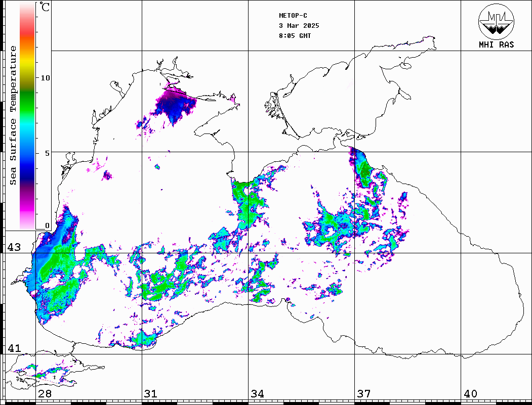Select the MHI RAS caption text
Viewport: 532px width, 405px height.
tap(496, 44)
